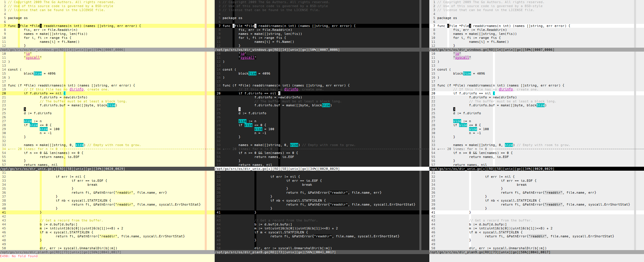Click underlined "syscall" import in light gray pane

[x=462, y=58]
